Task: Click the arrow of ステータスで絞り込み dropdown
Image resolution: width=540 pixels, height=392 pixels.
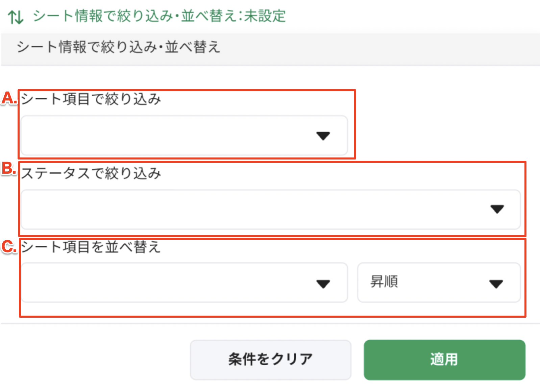Action: pyautogui.click(x=497, y=209)
